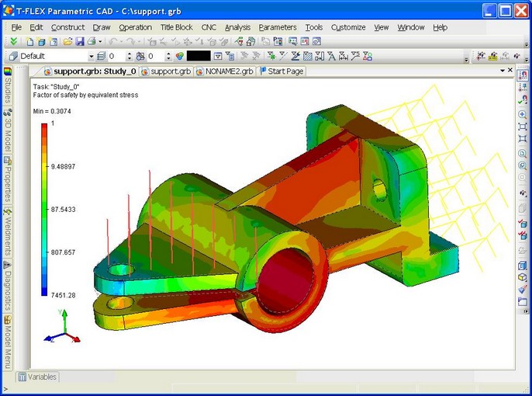Image resolution: width=532 pixels, height=396 pixels.
Task: Click the plus magnifier zoom icon on the right
Action: pos(523,114)
